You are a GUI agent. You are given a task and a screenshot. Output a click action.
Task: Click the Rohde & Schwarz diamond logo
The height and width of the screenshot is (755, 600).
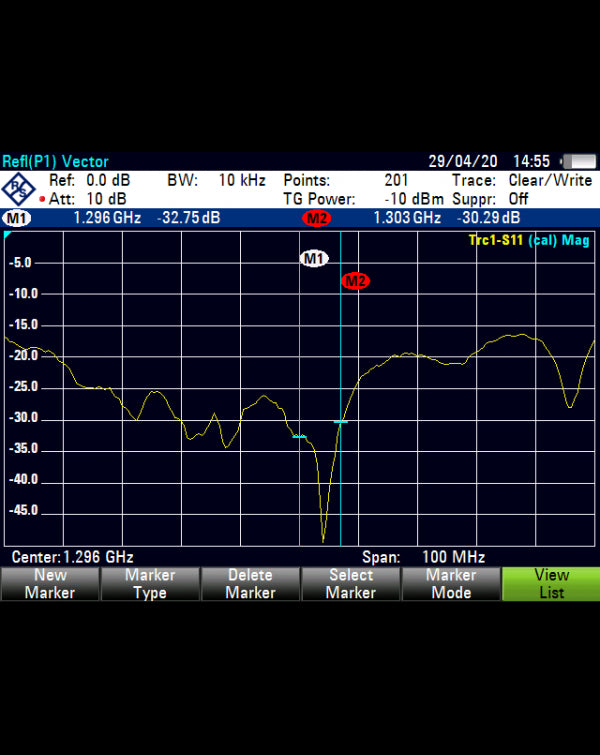tap(19, 189)
